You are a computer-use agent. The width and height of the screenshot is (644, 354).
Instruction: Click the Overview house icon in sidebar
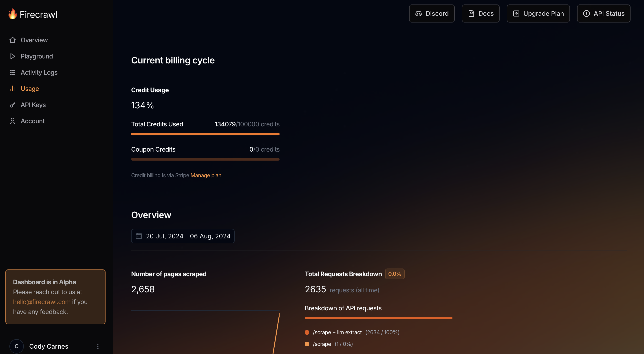[x=13, y=40]
